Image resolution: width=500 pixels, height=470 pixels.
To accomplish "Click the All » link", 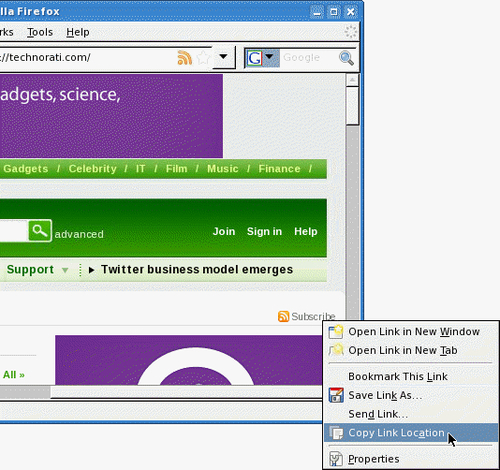I will point(14,375).
